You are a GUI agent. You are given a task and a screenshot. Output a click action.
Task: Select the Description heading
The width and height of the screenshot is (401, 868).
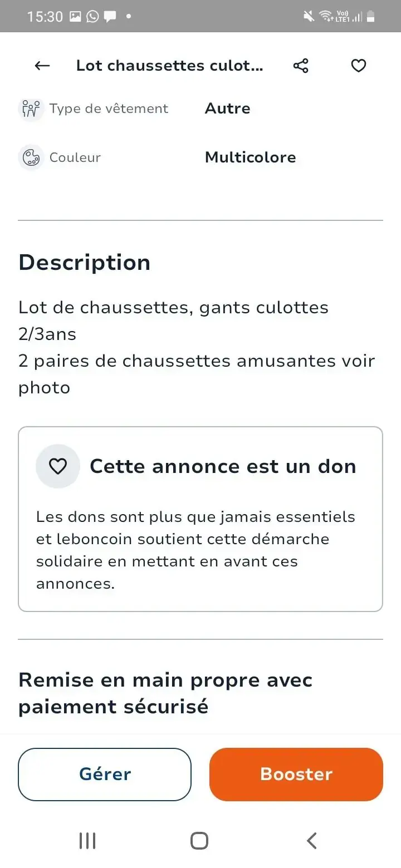tap(85, 263)
